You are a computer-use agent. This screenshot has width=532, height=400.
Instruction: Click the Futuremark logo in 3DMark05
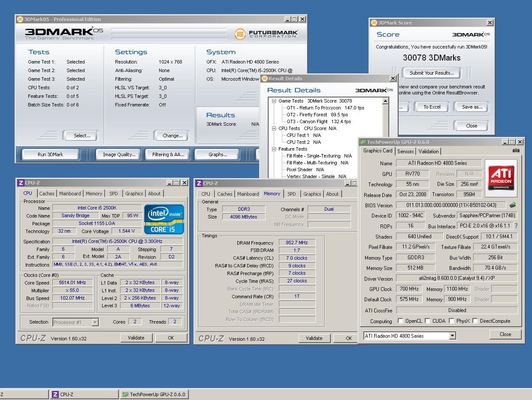267,33
